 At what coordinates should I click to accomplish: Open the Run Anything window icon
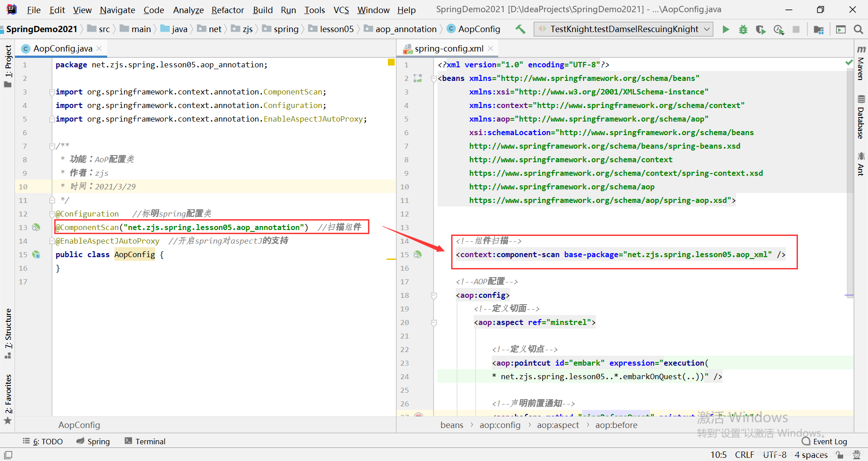click(840, 29)
